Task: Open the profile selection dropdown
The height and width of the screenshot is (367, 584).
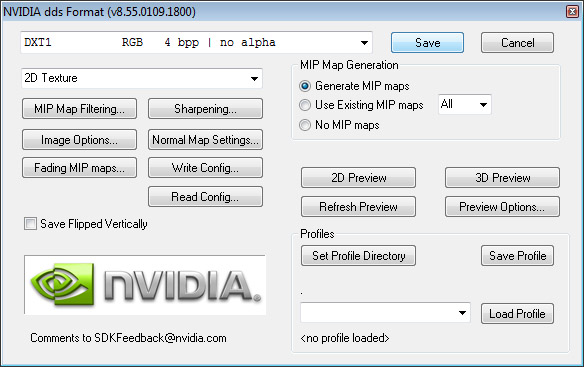Action: tap(385, 313)
